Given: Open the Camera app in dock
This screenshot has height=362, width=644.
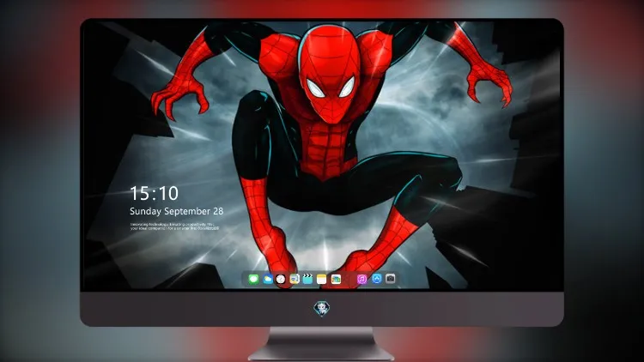Looking at the screenshot, I should 390,279.
